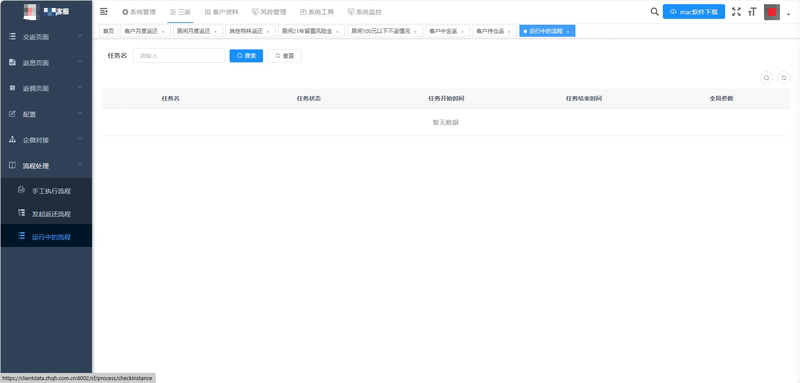Focus the 任务名 input field

click(x=179, y=56)
